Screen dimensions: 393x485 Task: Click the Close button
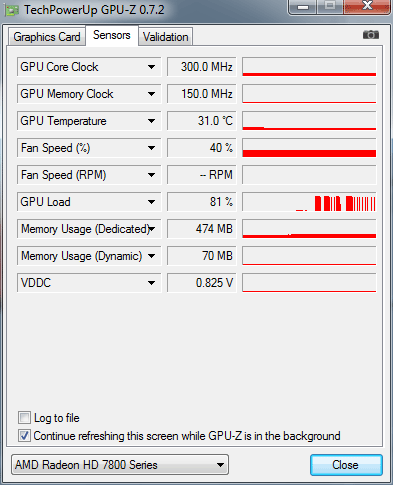[x=346, y=465]
